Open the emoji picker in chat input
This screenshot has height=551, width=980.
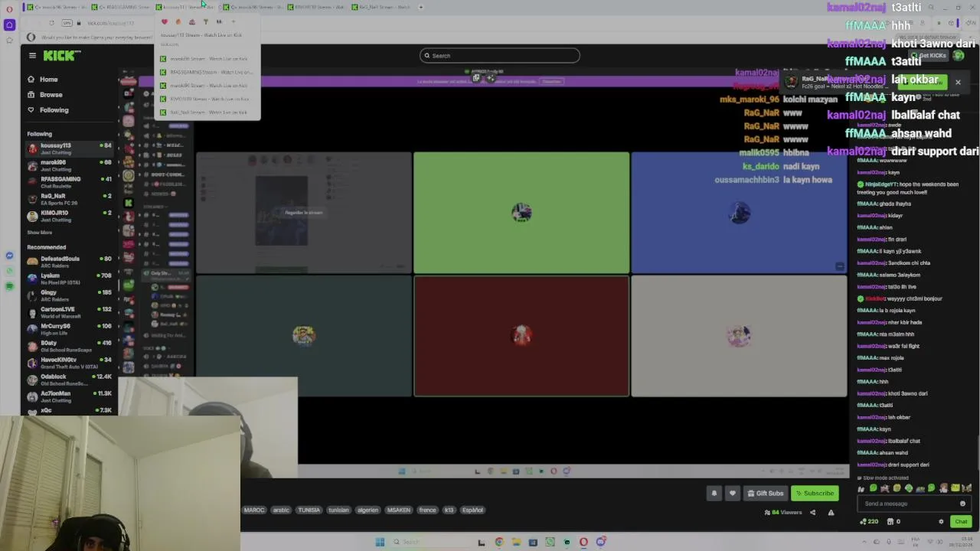[962, 504]
